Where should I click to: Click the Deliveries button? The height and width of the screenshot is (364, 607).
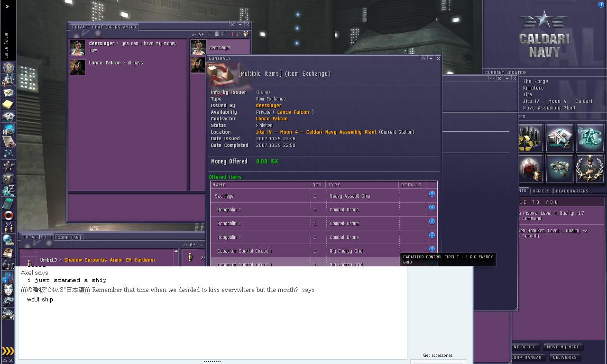pyautogui.click(x=565, y=357)
